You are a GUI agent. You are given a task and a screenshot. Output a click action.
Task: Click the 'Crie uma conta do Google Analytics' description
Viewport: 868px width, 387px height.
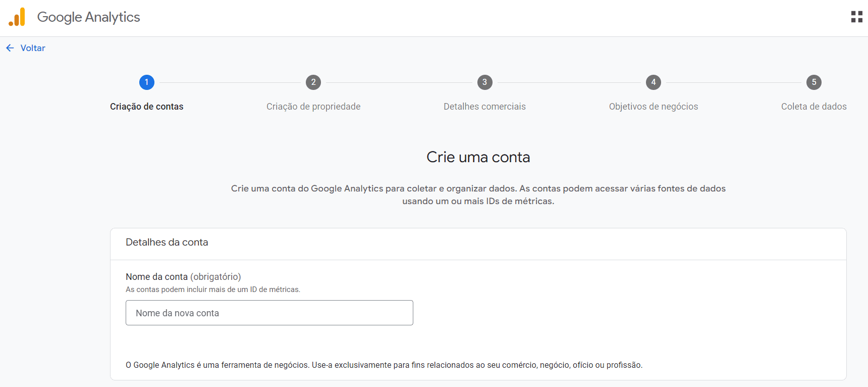(478, 195)
